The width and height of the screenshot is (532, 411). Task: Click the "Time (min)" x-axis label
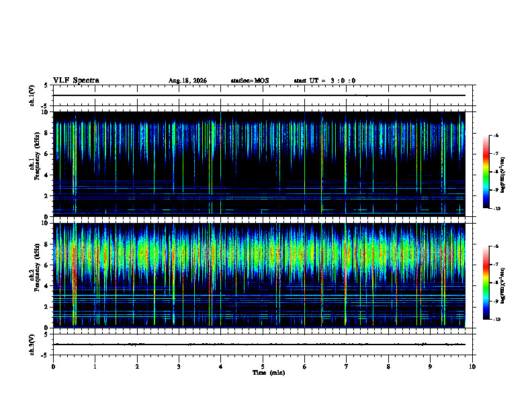pos(269,373)
